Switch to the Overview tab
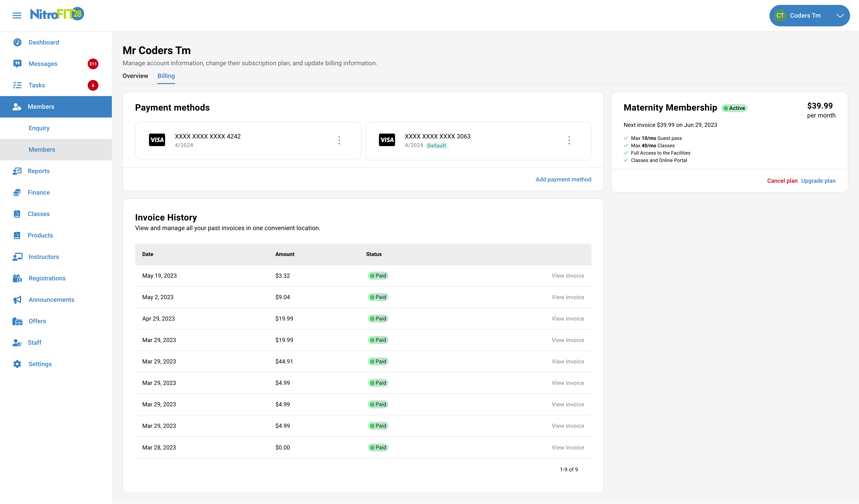This screenshot has height=504, width=859. point(135,76)
